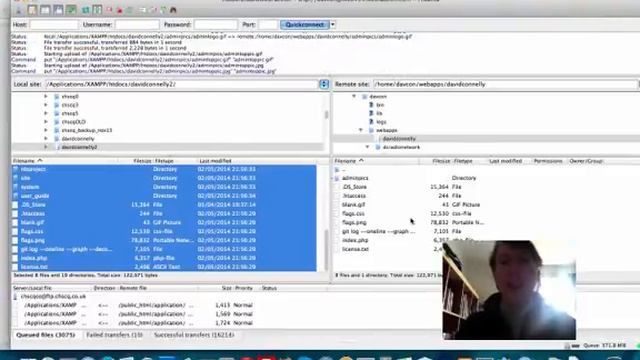Expand the davidconnelly folder in local tree

coord(46,138)
